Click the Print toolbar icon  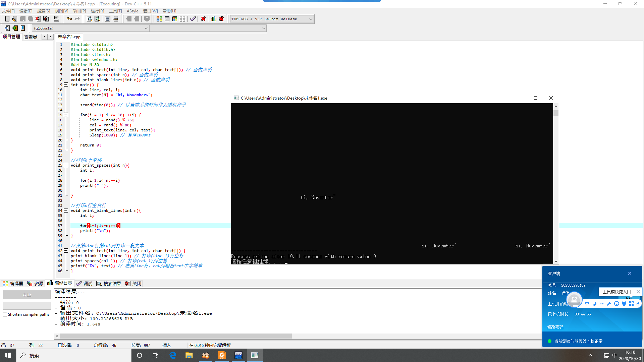[56, 19]
